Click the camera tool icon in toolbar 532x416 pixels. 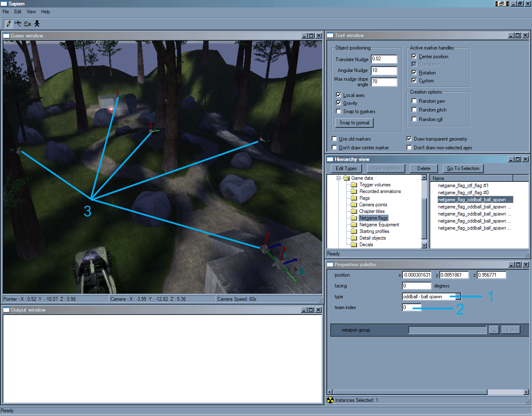[27, 24]
